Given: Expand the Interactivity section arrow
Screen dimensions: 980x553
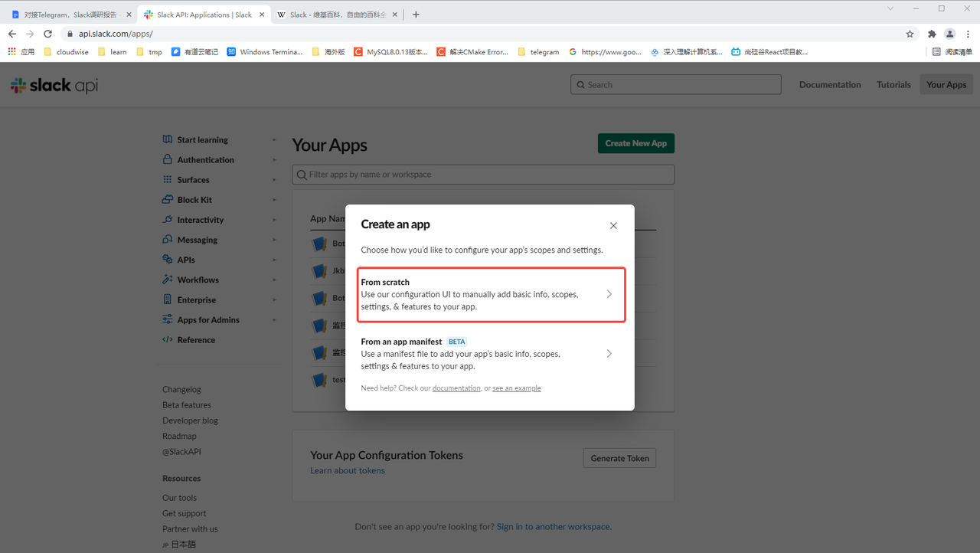Looking at the screenshot, I should 274,219.
